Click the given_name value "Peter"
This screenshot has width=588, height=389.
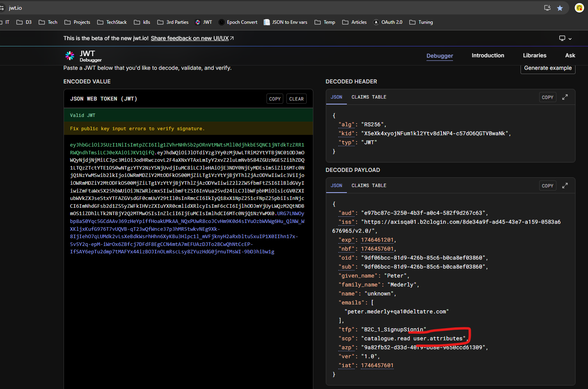pyautogui.click(x=395, y=276)
